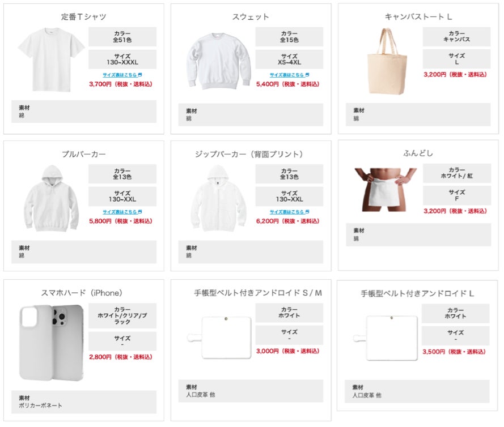Click the T-shirt カラー 全51色 box
The height and width of the screenshot is (427, 504).
coord(122,37)
